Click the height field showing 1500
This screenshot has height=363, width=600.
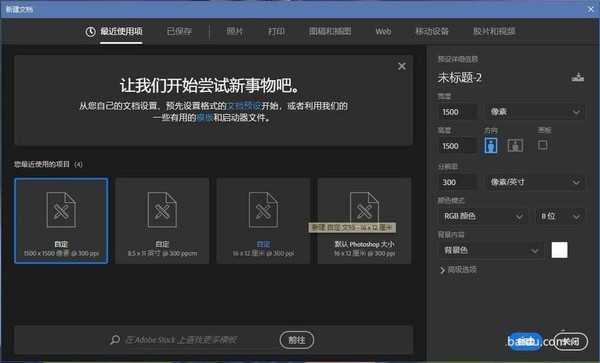pos(457,146)
